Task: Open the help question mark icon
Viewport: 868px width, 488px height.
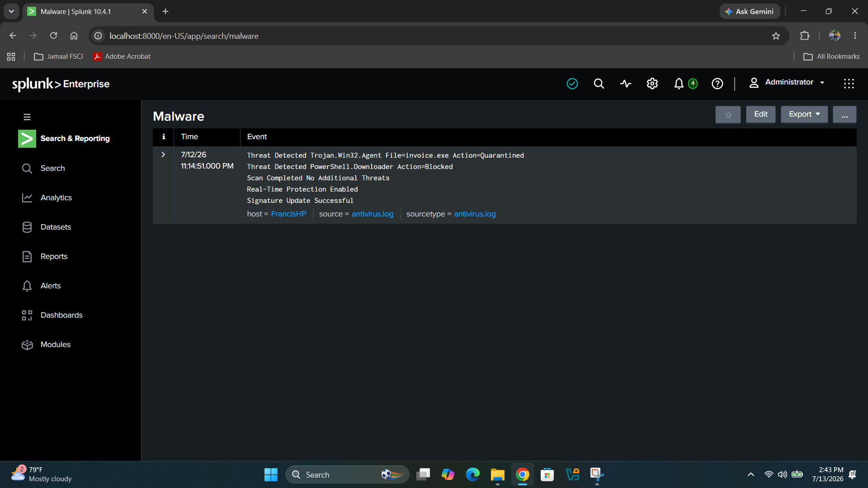Action: coord(717,84)
